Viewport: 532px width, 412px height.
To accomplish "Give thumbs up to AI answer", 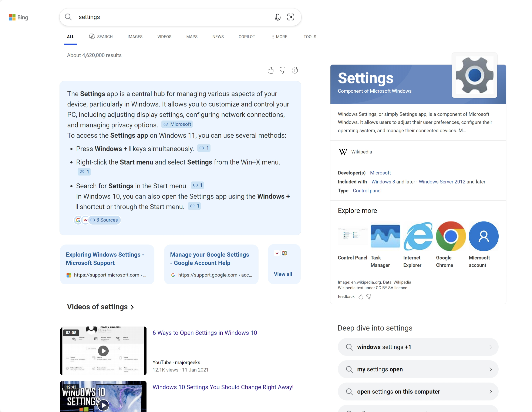I will click(271, 70).
